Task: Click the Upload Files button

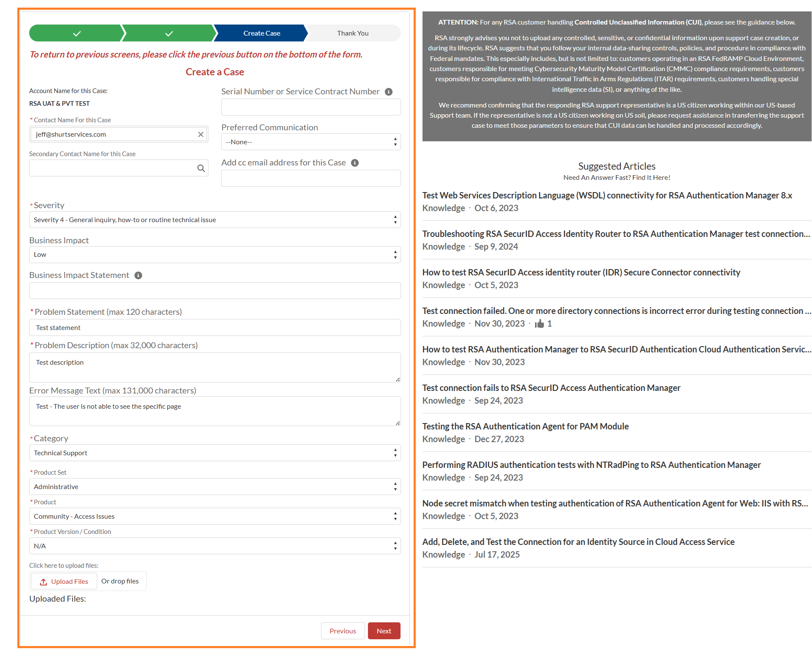Action: (64, 582)
